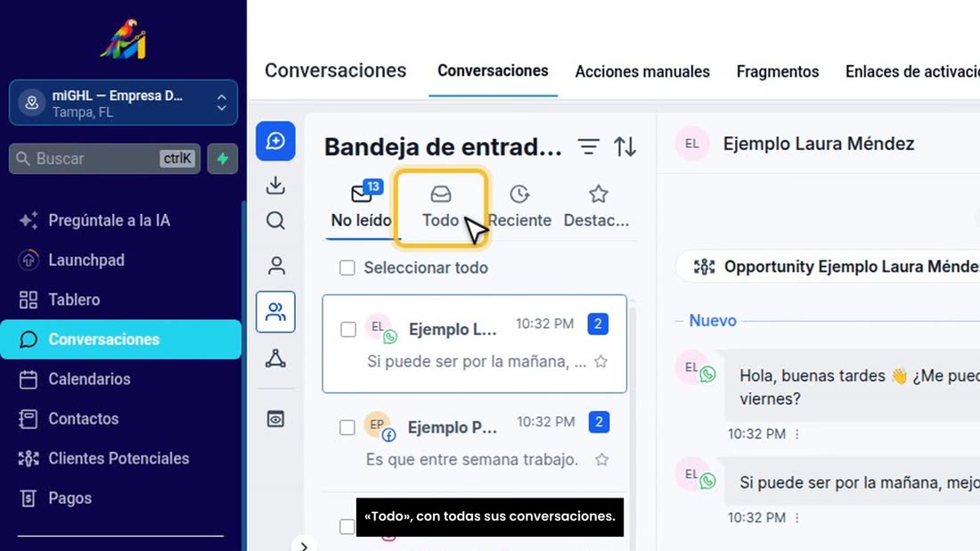
Task: Click the EL avatar in chat header
Action: click(692, 144)
